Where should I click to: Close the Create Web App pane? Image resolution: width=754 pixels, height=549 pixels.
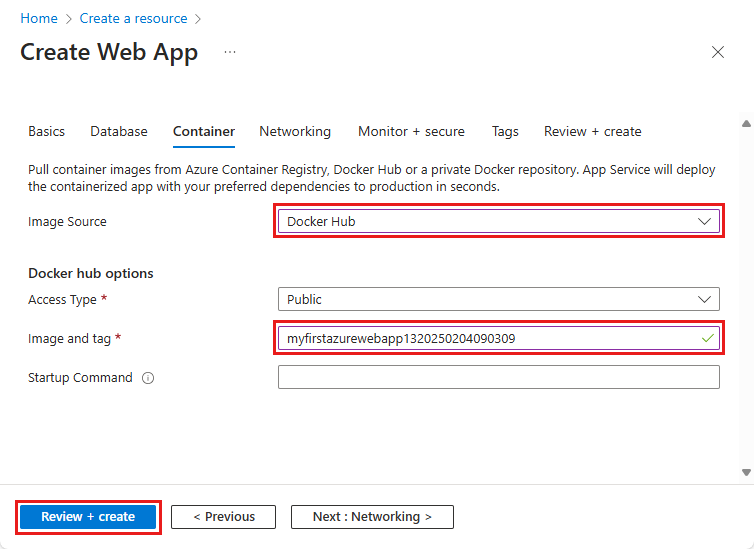[x=717, y=53]
